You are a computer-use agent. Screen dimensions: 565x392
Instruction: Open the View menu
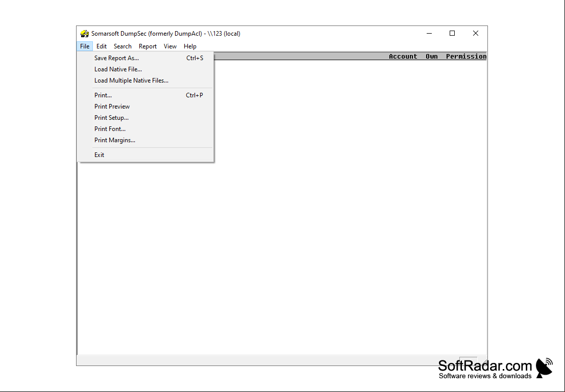(x=170, y=46)
